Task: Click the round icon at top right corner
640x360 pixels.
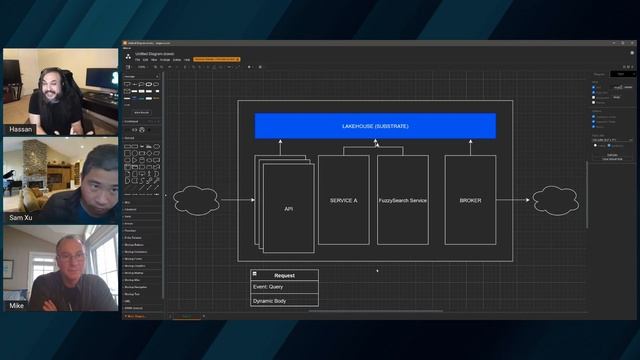Action: point(632,53)
